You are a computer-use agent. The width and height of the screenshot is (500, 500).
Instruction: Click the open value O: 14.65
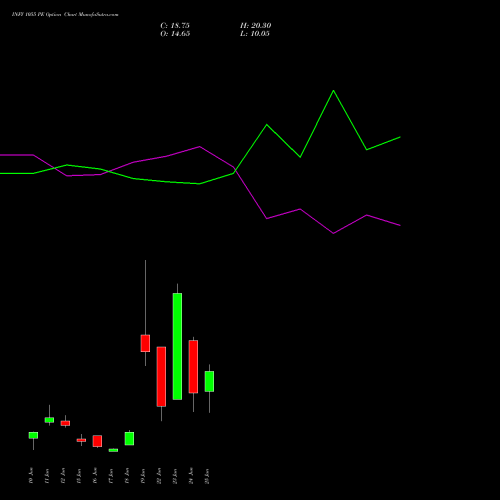pyautogui.click(x=175, y=34)
